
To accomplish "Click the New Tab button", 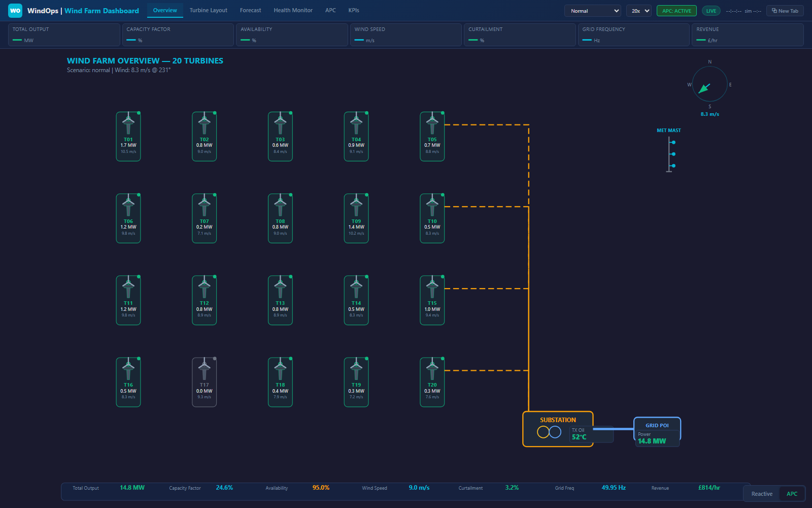I will tap(785, 11).
